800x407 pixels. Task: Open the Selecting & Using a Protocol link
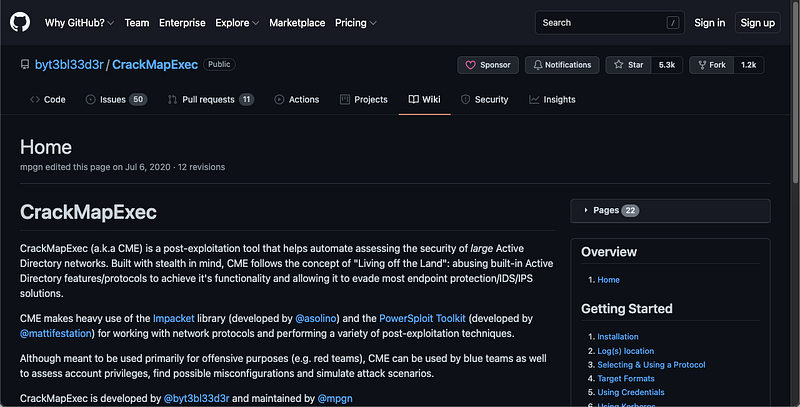coord(651,365)
